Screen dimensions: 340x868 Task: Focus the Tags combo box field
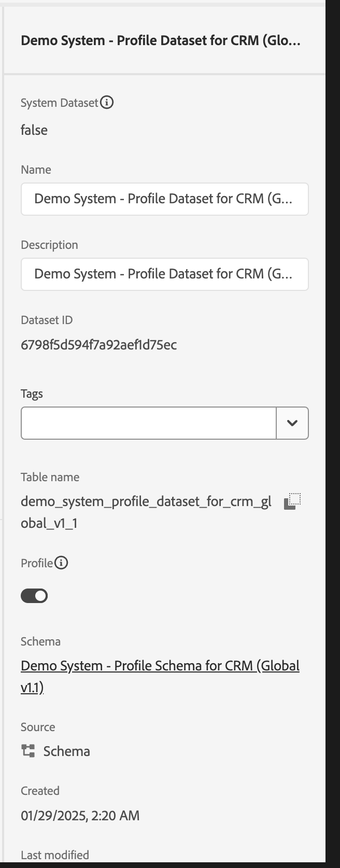[148, 423]
